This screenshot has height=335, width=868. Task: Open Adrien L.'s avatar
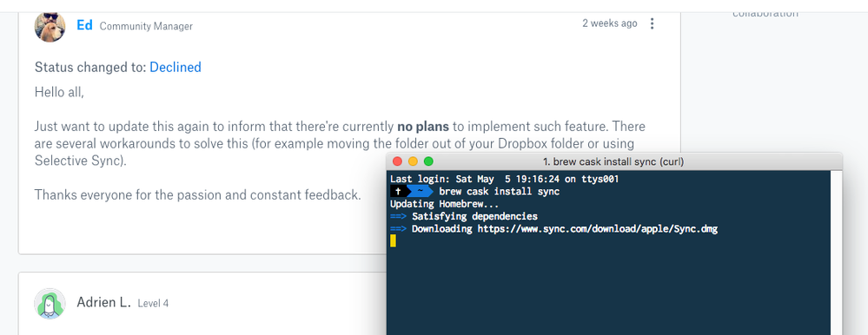[x=50, y=304]
